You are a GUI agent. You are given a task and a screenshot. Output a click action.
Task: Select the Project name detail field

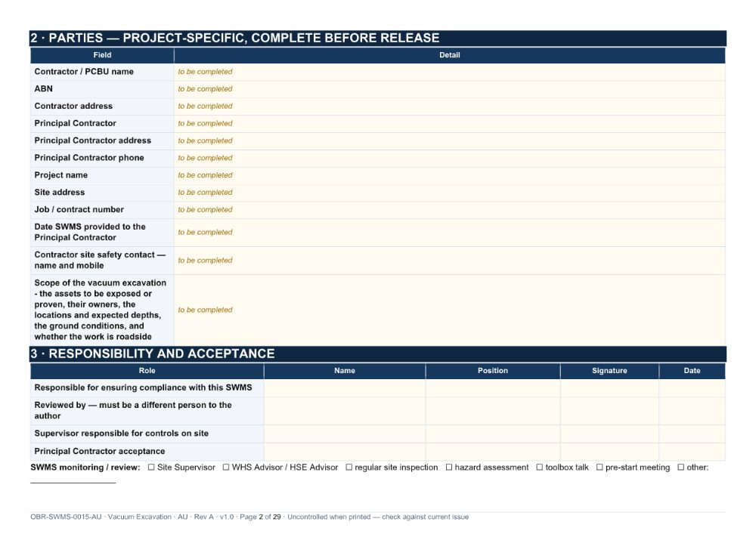tap(449, 175)
